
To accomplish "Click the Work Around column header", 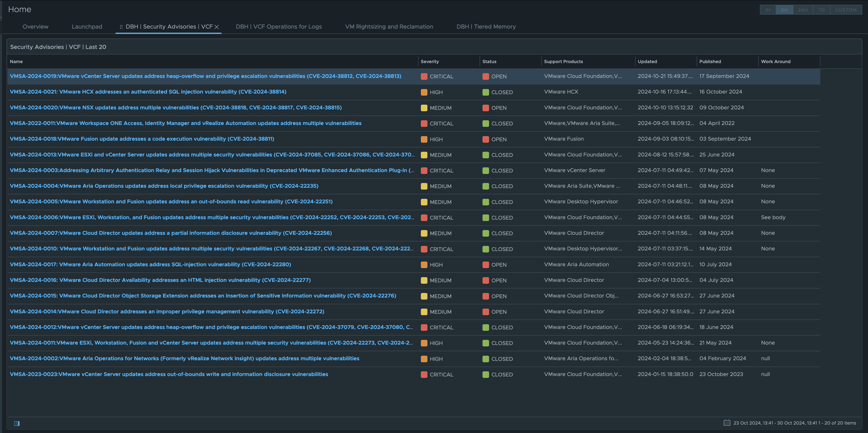I will [x=775, y=61].
